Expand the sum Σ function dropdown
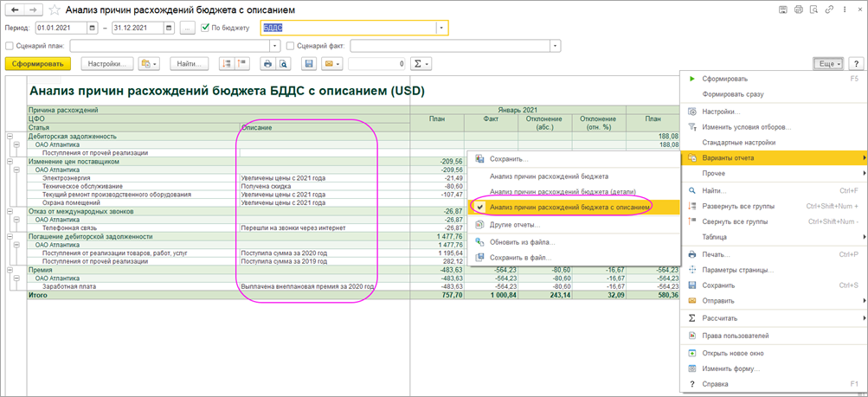The width and height of the screenshot is (868, 397). [x=421, y=64]
